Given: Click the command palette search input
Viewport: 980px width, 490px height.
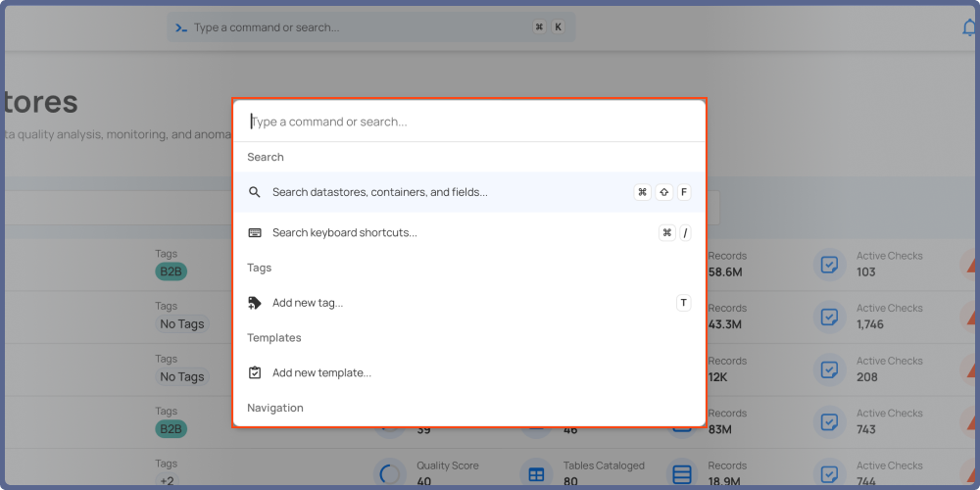Looking at the screenshot, I should pyautogui.click(x=468, y=122).
